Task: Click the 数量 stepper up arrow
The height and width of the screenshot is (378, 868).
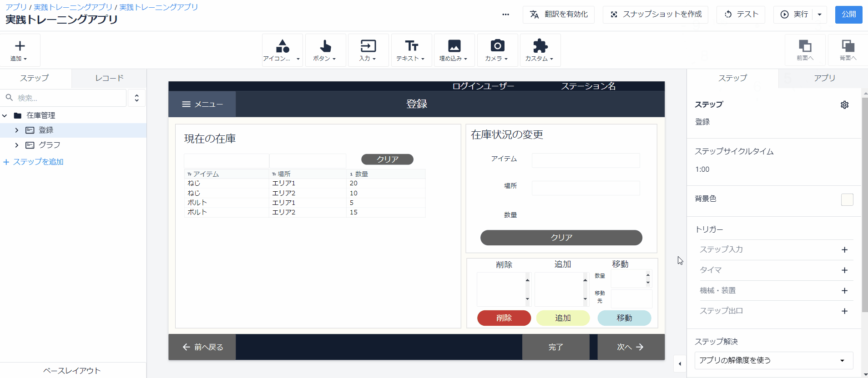Action: (x=648, y=275)
